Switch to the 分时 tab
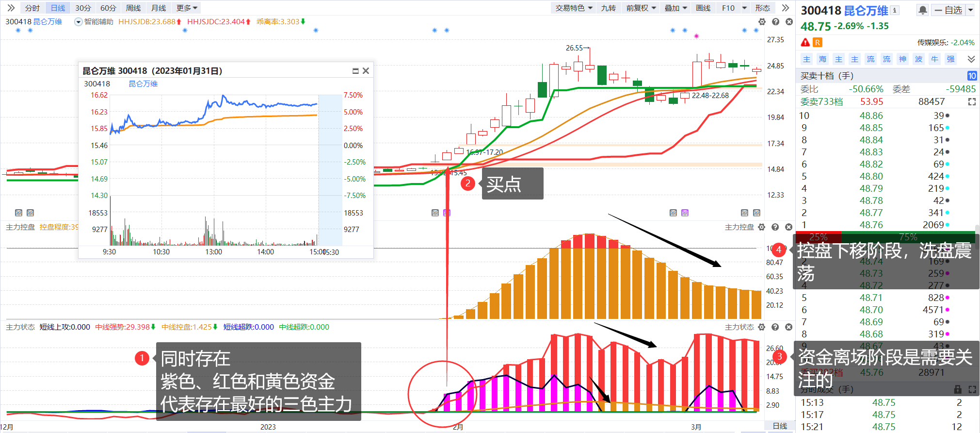 [x=32, y=8]
